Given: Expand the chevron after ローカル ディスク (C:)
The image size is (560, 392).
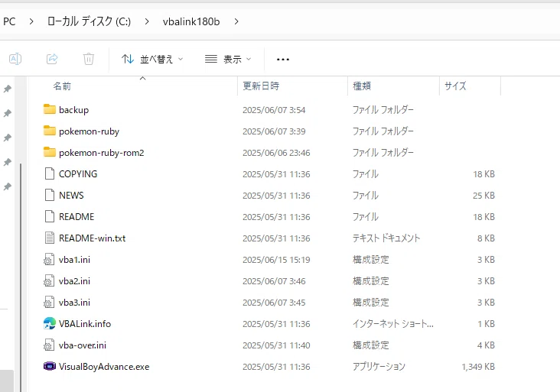Looking at the screenshot, I should click(x=147, y=21).
